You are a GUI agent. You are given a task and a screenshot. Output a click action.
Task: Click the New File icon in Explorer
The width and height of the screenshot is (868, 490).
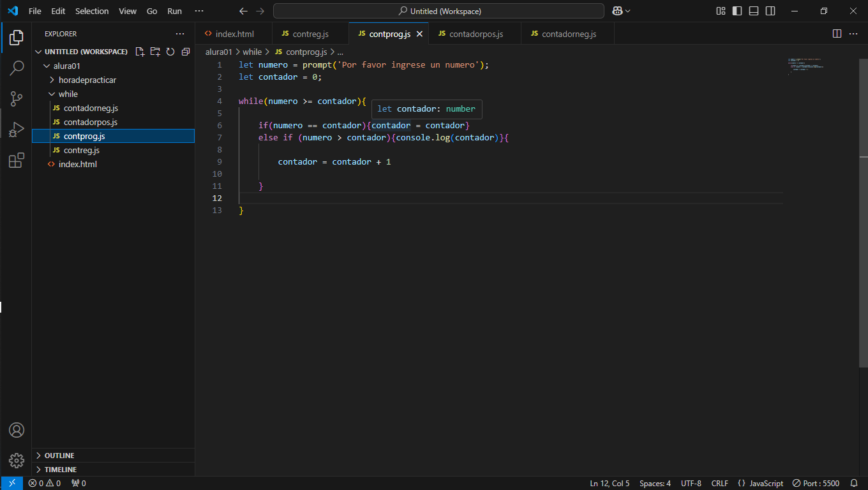click(140, 52)
